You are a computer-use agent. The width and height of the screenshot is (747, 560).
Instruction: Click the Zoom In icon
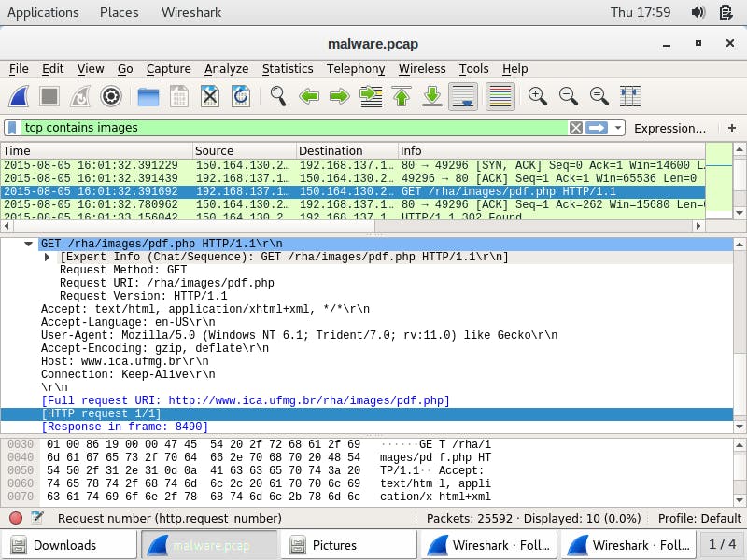[538, 96]
